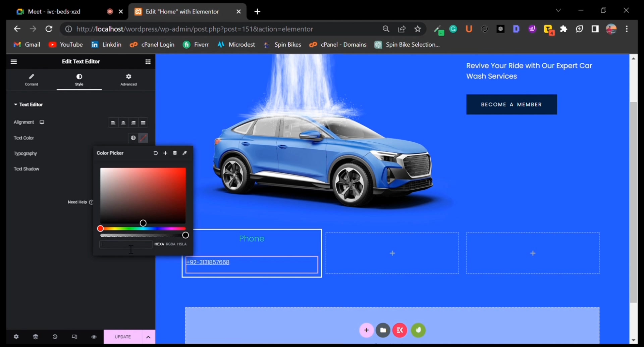Viewport: 644px width, 347px height.
Task: Open global colors for Text Color
Action: (x=133, y=138)
